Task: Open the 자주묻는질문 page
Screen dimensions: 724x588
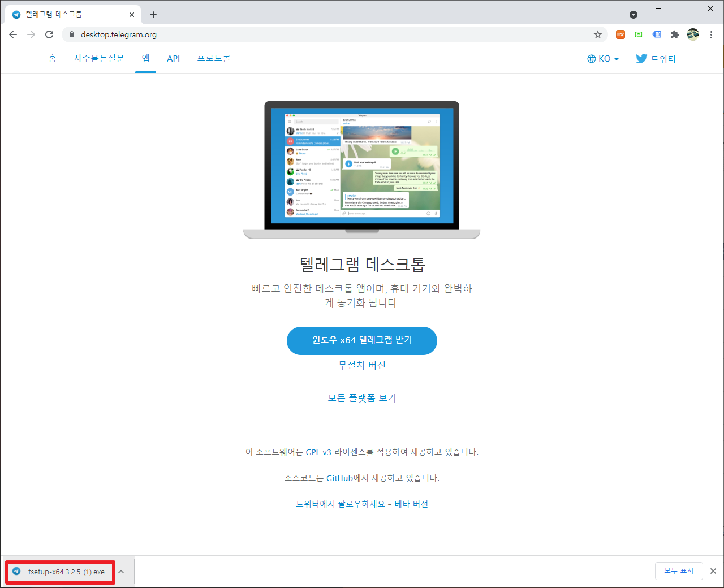Action: click(x=99, y=59)
